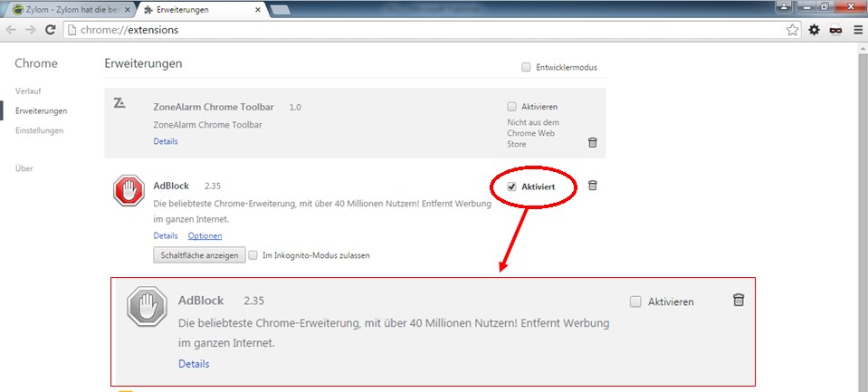
Task: Remove the deactivated AdBlock via trash icon
Action: pyautogui.click(x=739, y=300)
